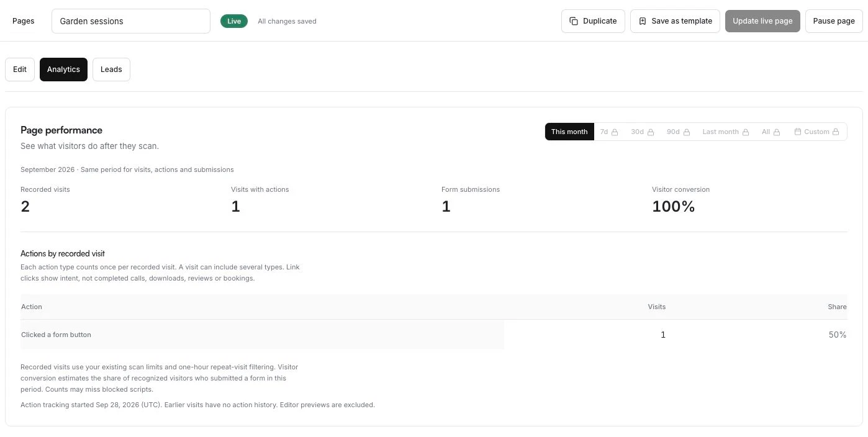Screen dimensions: 868x437
Task: Click the Garden sessions page name field
Action: pos(131,21)
